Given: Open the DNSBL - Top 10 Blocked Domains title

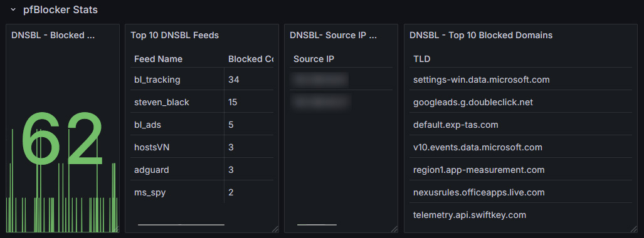Looking at the screenshot, I should 481,35.
